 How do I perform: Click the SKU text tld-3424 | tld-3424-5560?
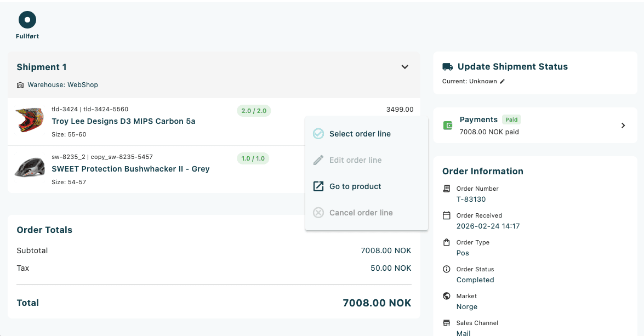[x=90, y=109]
